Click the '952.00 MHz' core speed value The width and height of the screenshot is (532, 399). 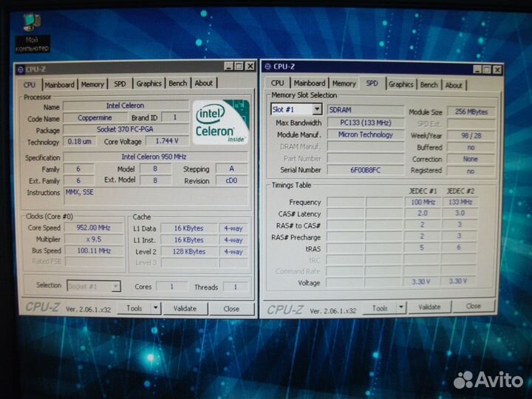(x=93, y=228)
